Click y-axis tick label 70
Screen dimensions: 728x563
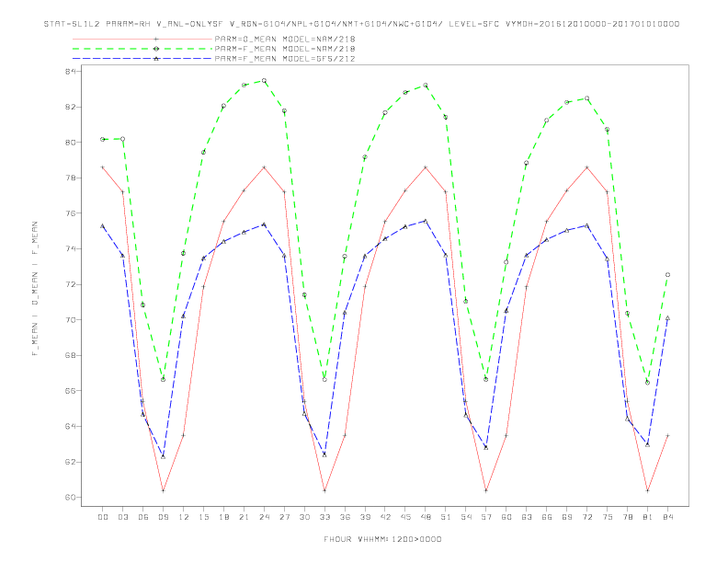tap(71, 320)
